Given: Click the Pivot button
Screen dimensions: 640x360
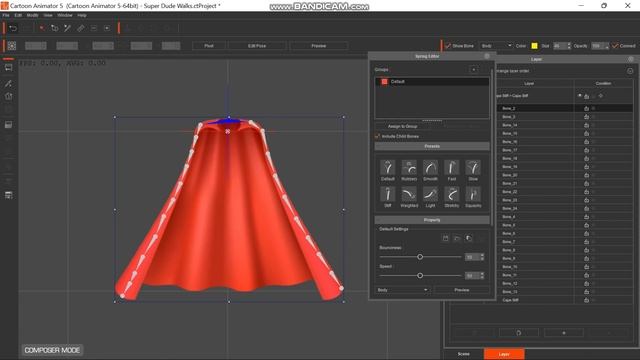Looking at the screenshot, I should point(209,46).
